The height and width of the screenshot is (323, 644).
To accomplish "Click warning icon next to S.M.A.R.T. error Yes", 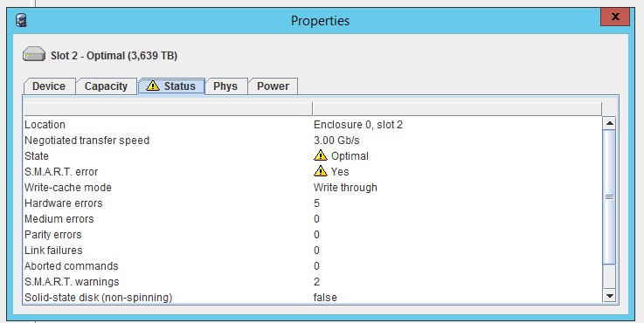I will 321,171.
